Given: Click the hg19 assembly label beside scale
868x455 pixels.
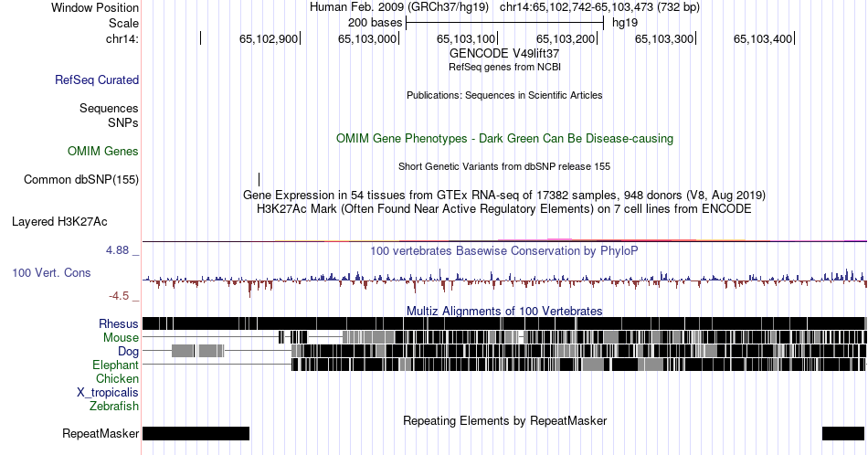Looking at the screenshot, I should click(x=624, y=23).
